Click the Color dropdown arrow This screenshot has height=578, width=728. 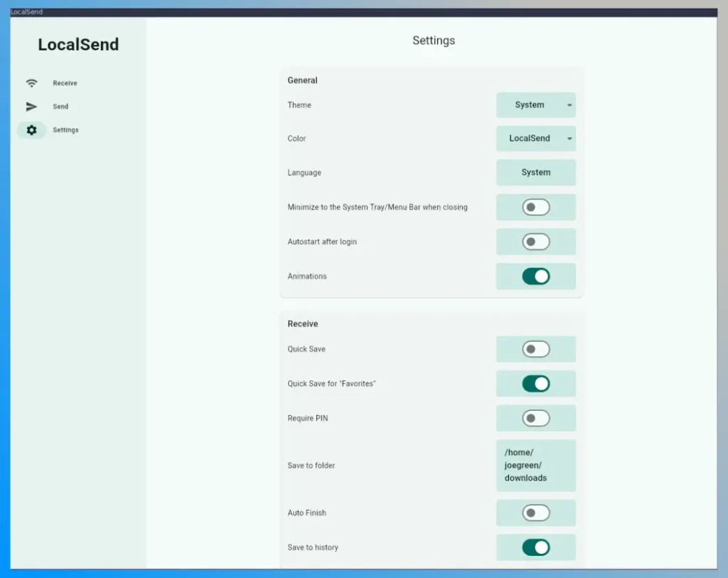pos(569,139)
